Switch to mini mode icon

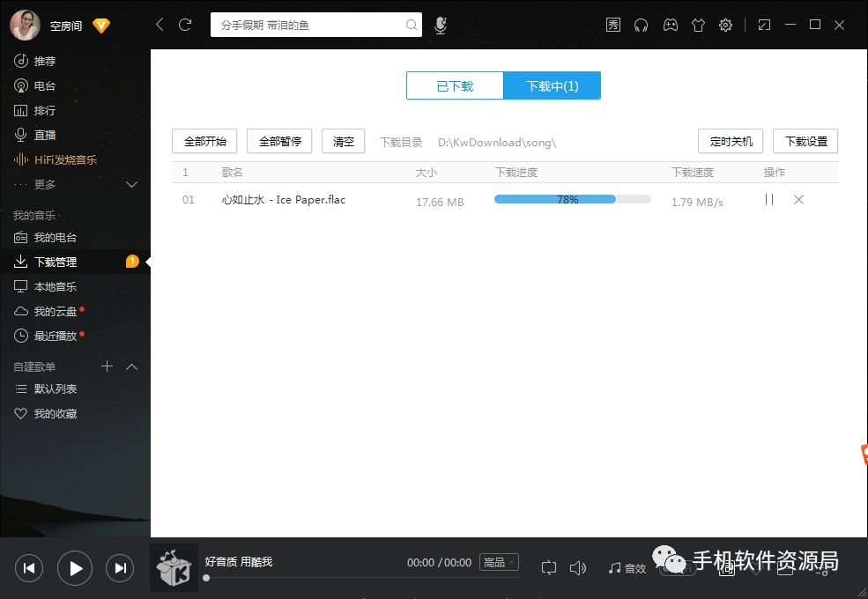pos(765,25)
